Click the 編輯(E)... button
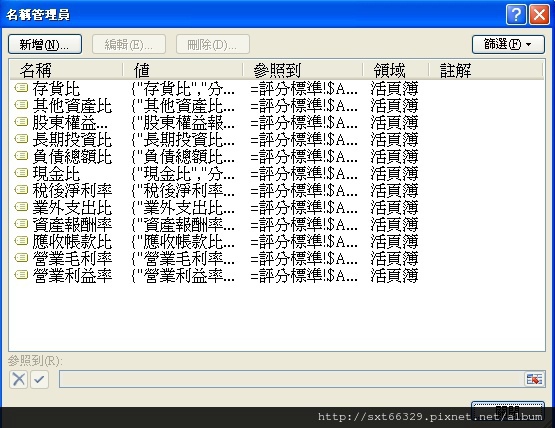This screenshot has width=555, height=428. (x=129, y=44)
